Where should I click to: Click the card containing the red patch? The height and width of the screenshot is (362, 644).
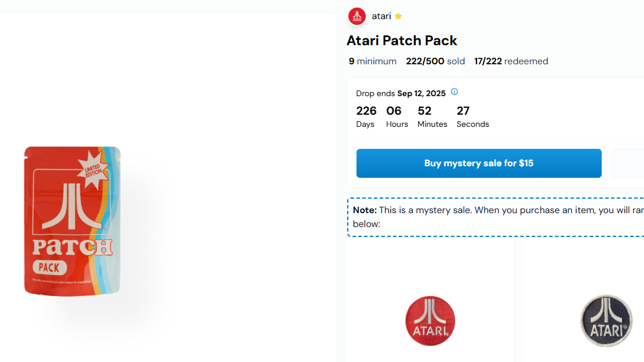pyautogui.click(x=430, y=301)
